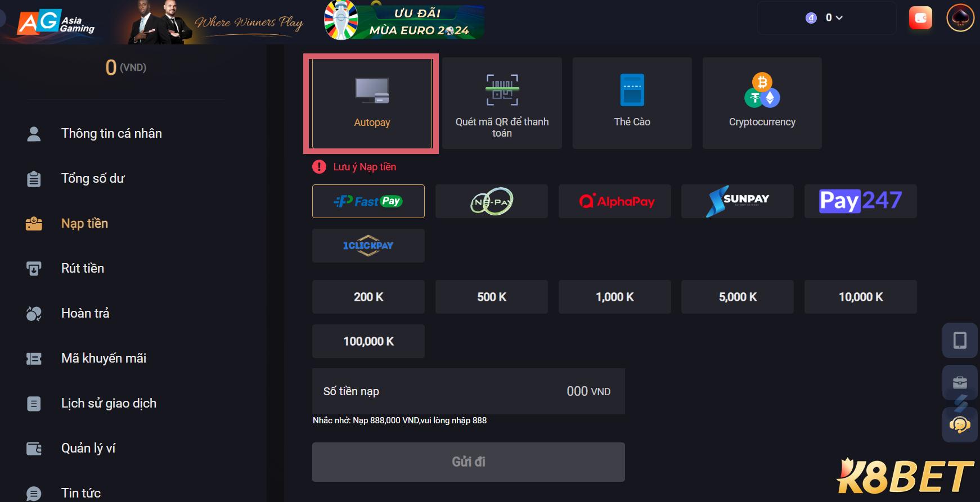This screenshot has height=502, width=980.
Task: Open Rút tiền in the sidebar
Action: pyautogui.click(x=83, y=269)
